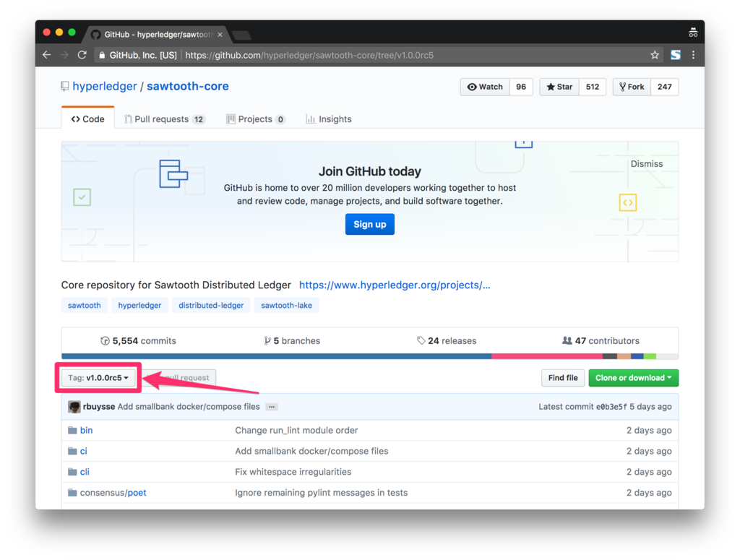This screenshot has width=740, height=560.
Task: Open fork count 247
Action: (665, 87)
